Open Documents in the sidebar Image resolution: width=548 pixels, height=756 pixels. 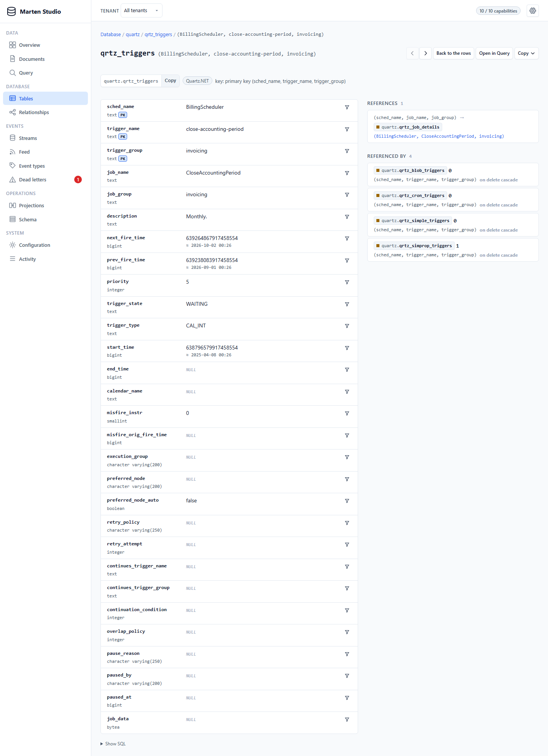tap(45, 59)
